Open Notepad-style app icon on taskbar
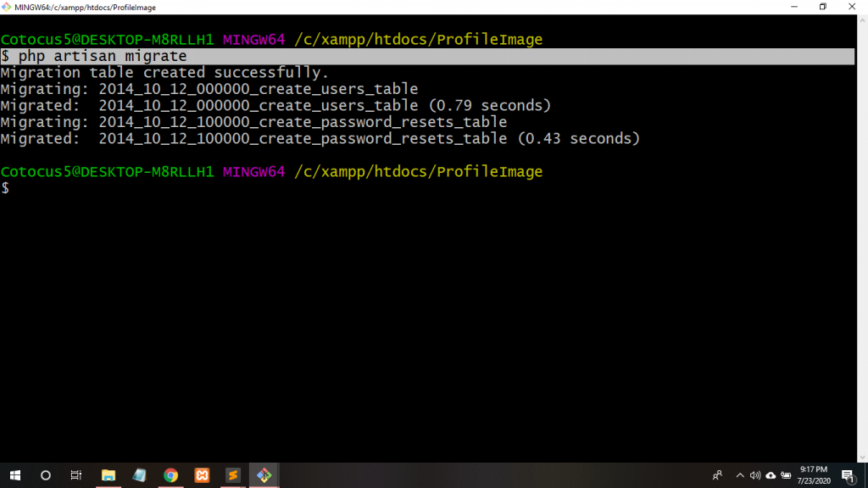 [139, 475]
